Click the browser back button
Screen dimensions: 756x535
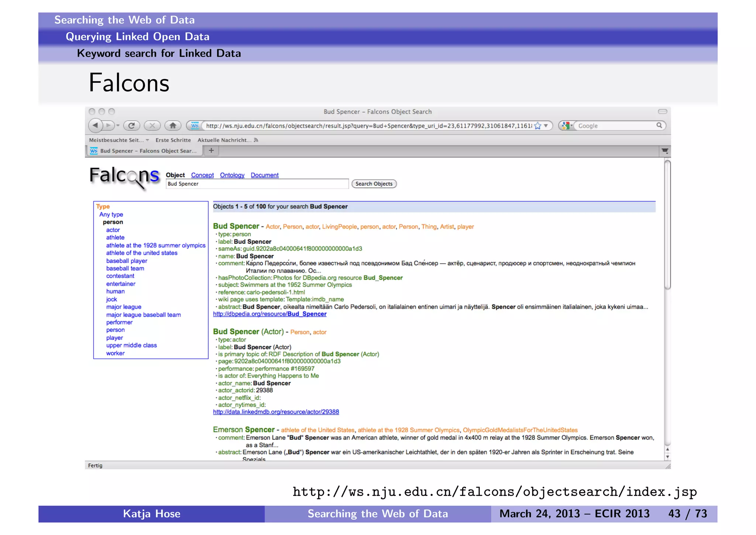pyautogui.click(x=96, y=126)
